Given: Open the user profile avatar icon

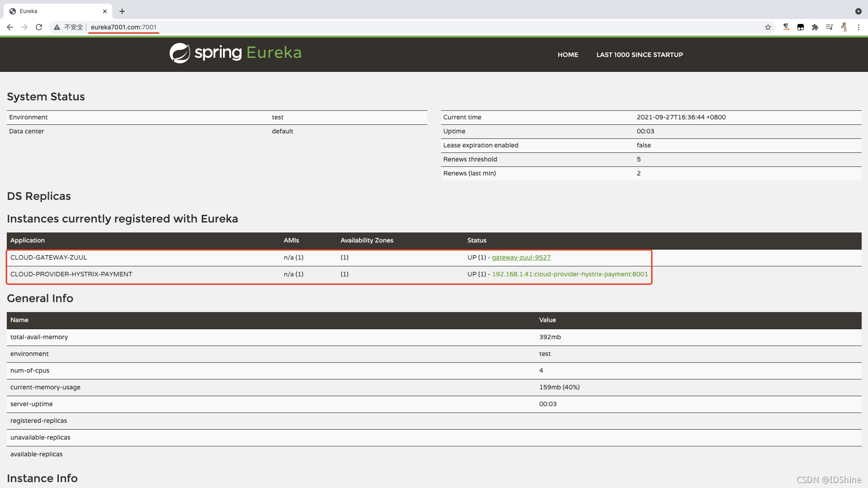Looking at the screenshot, I should click(844, 27).
